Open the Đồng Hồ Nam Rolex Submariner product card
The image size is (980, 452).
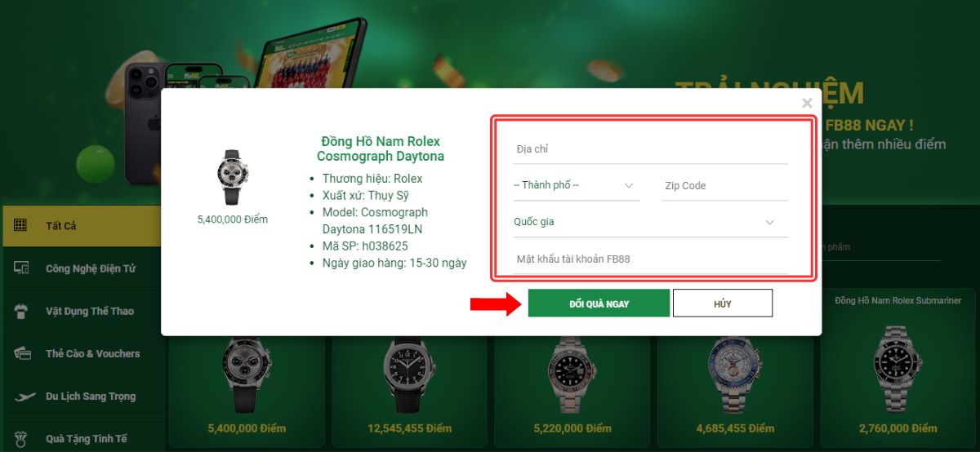(x=898, y=367)
